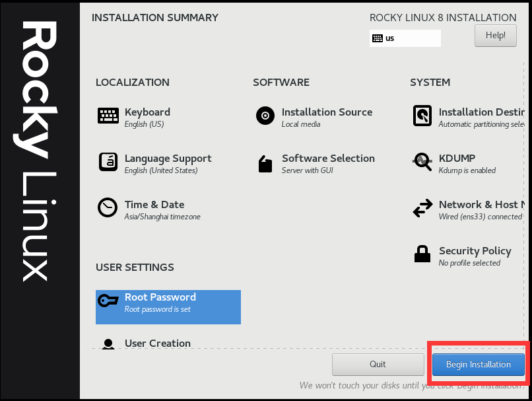Open Installation Destination label
Image resolution: width=532 pixels, height=401 pixels.
[x=481, y=112]
